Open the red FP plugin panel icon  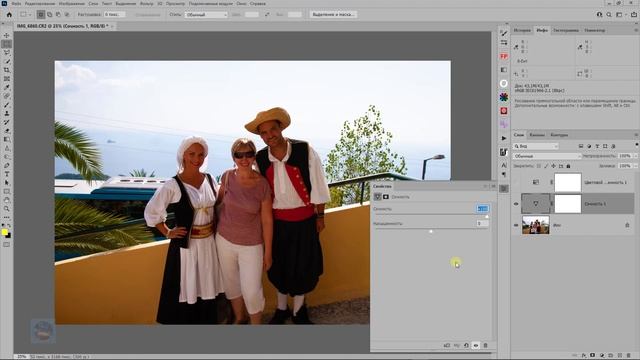pos(504,56)
